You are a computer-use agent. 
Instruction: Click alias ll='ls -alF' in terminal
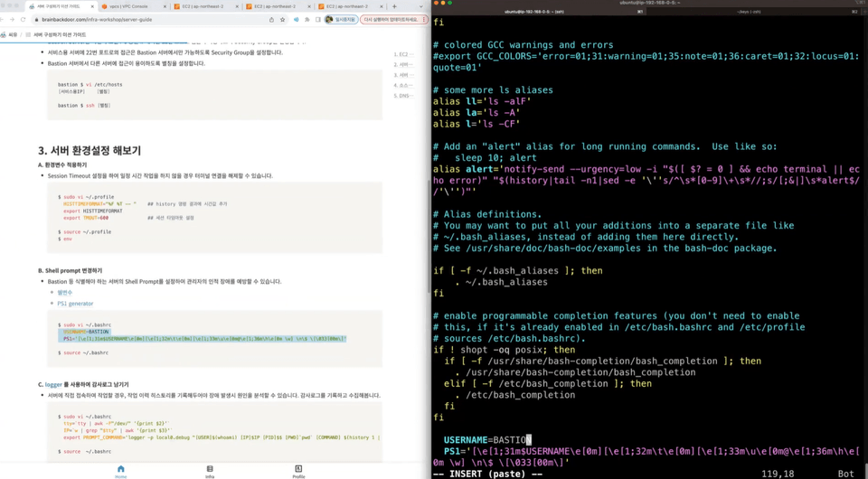click(x=482, y=101)
